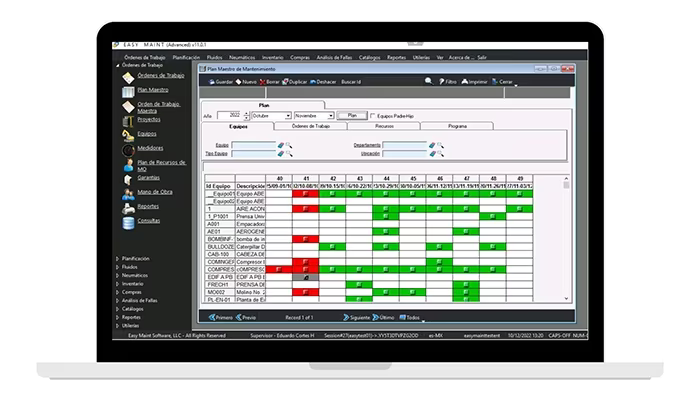Switch to the Programa tab
The height and width of the screenshot is (400, 700).
(457, 126)
